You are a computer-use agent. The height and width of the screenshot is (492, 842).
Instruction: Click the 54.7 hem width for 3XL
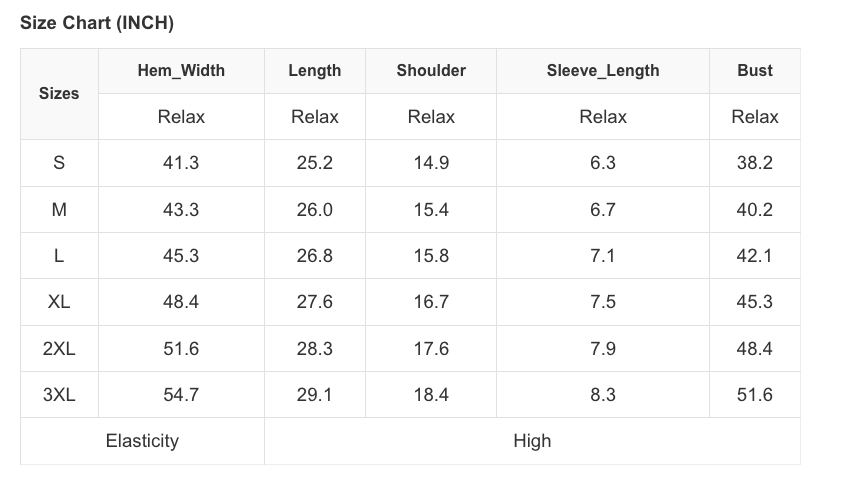(x=181, y=395)
